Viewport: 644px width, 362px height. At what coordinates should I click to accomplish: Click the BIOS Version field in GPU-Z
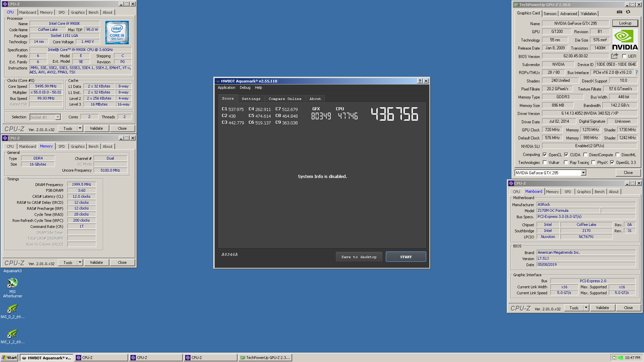576,56
